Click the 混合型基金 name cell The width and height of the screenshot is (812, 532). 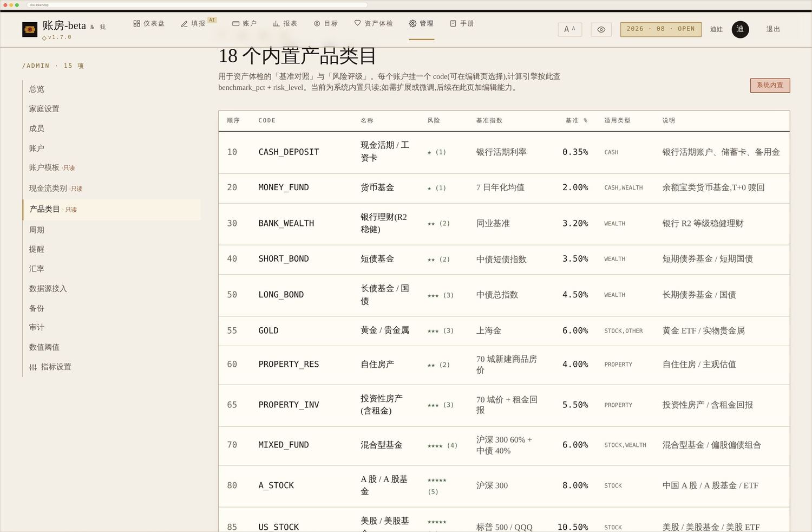pos(382,445)
